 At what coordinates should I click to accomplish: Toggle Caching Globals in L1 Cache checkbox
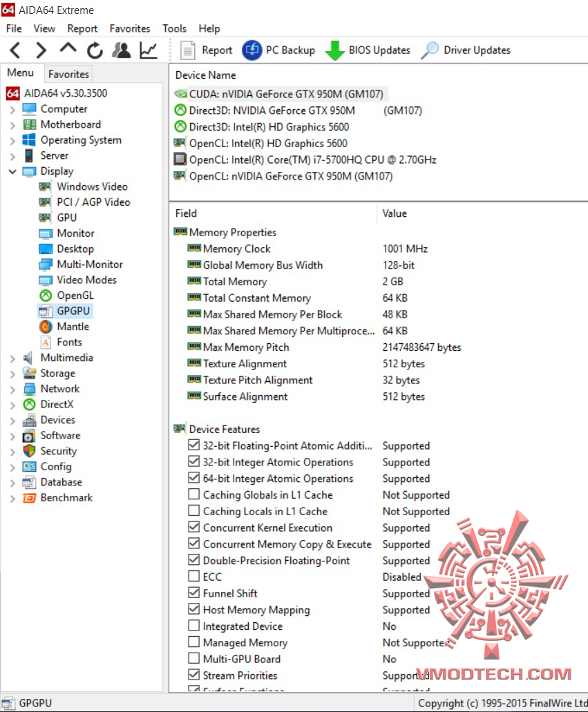[x=193, y=494]
